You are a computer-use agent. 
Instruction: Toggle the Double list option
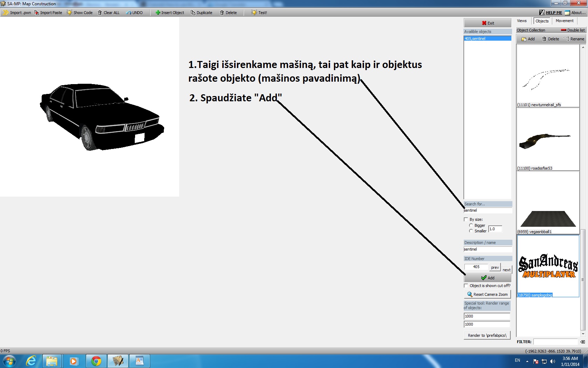(573, 30)
